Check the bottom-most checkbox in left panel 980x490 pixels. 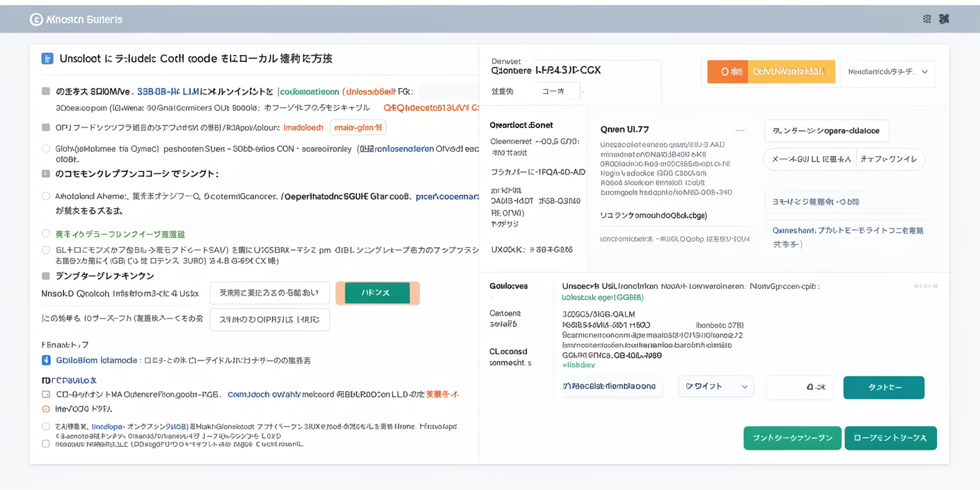pos(46,443)
